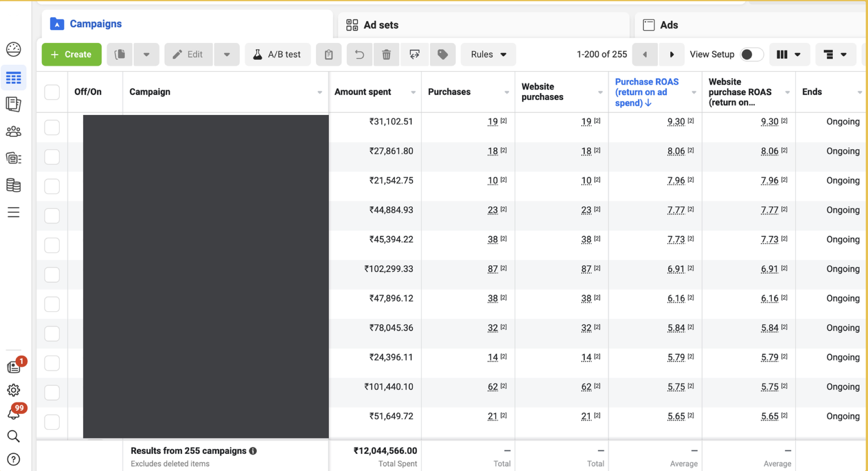Click the Delete trash icon

coord(386,54)
